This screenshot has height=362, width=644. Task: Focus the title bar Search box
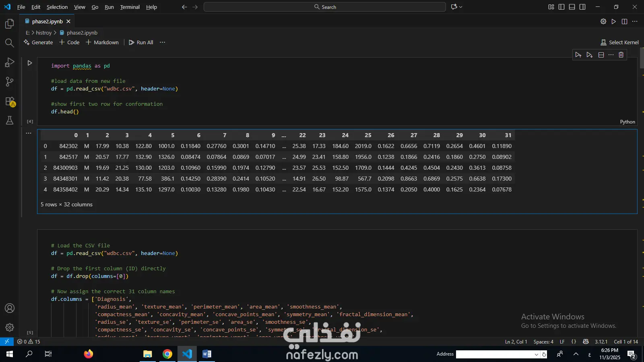pyautogui.click(x=325, y=7)
